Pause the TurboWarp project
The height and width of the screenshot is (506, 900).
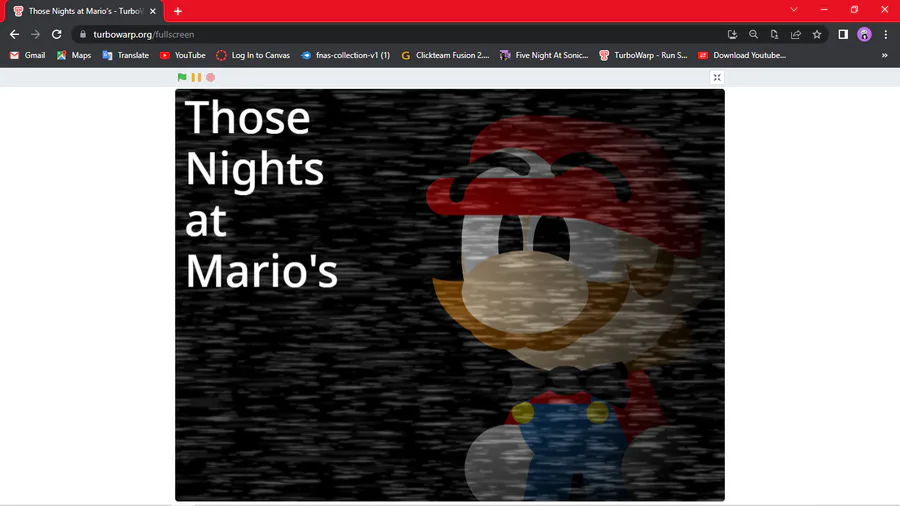196,77
